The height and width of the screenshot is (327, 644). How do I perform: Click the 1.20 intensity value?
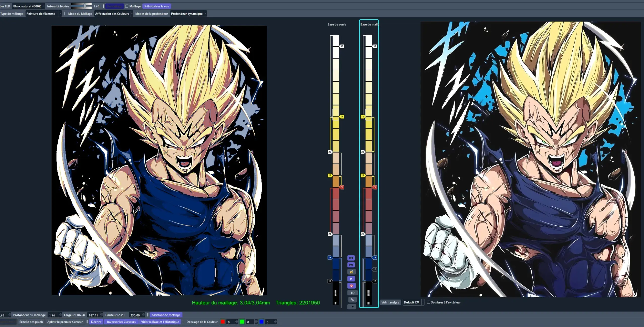point(96,6)
